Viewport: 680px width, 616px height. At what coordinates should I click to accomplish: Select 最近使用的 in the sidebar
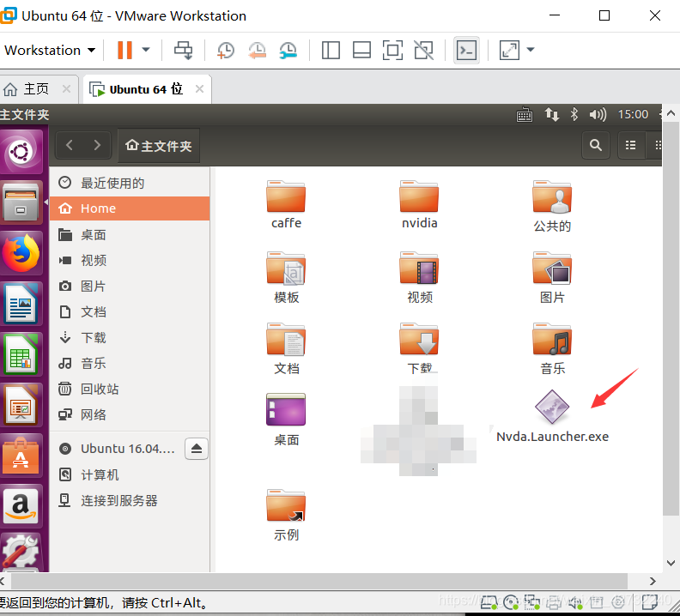[x=130, y=183]
